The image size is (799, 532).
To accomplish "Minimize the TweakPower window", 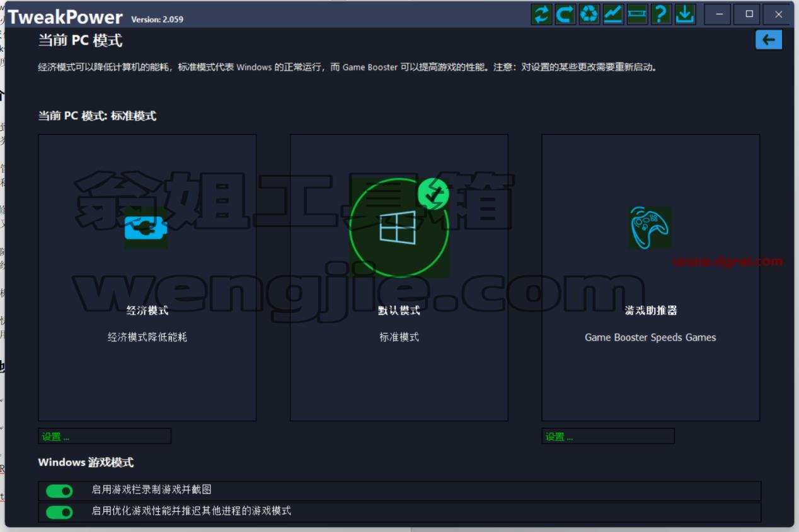I will point(719,14).
